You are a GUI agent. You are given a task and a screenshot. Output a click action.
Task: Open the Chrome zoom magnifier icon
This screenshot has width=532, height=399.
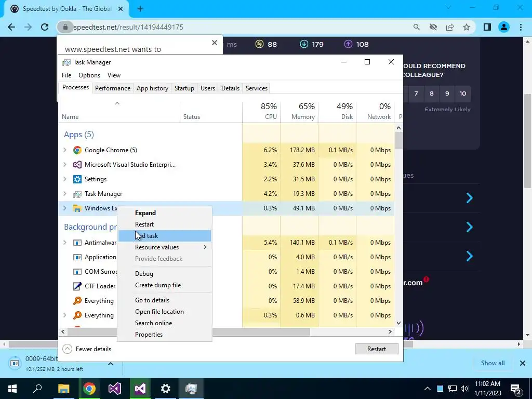416,27
